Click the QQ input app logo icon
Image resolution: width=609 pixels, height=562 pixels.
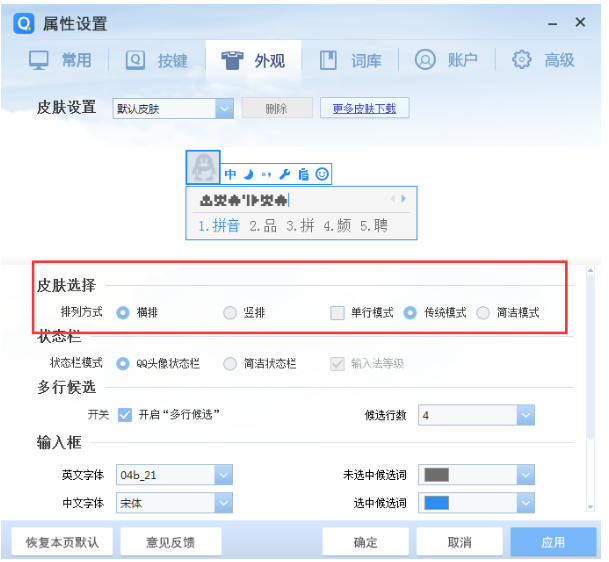tap(24, 23)
